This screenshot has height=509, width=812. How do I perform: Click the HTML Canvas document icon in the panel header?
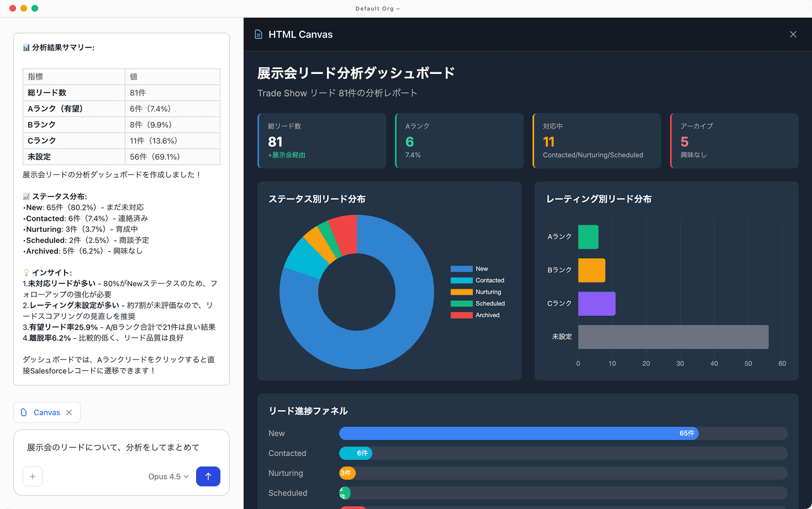tap(258, 34)
